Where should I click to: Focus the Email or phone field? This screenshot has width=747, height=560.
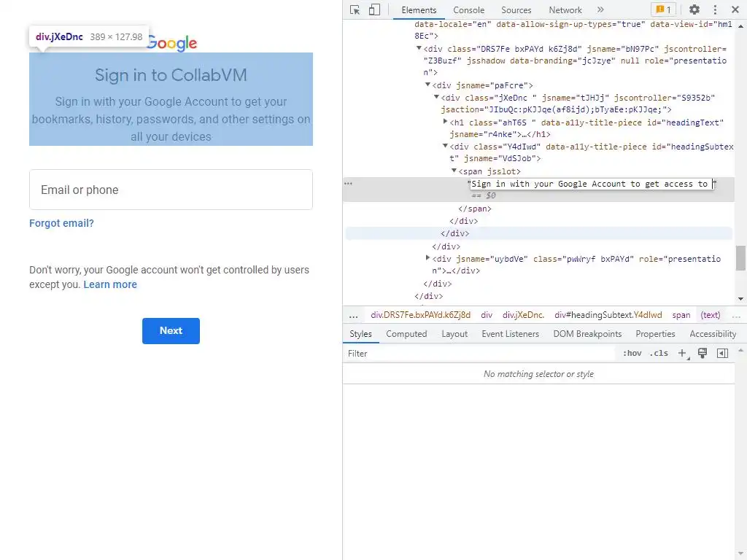[x=171, y=190]
